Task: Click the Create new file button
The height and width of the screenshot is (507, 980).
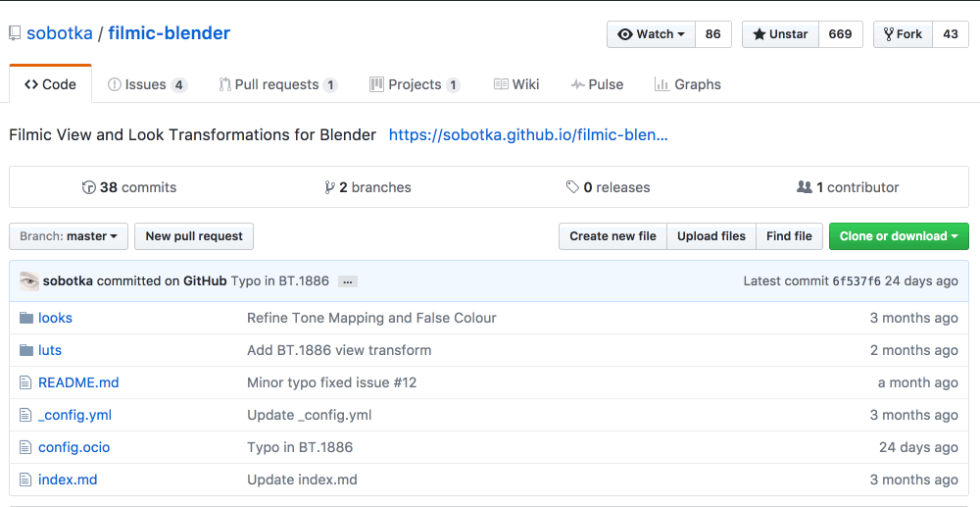Action: [x=613, y=236]
